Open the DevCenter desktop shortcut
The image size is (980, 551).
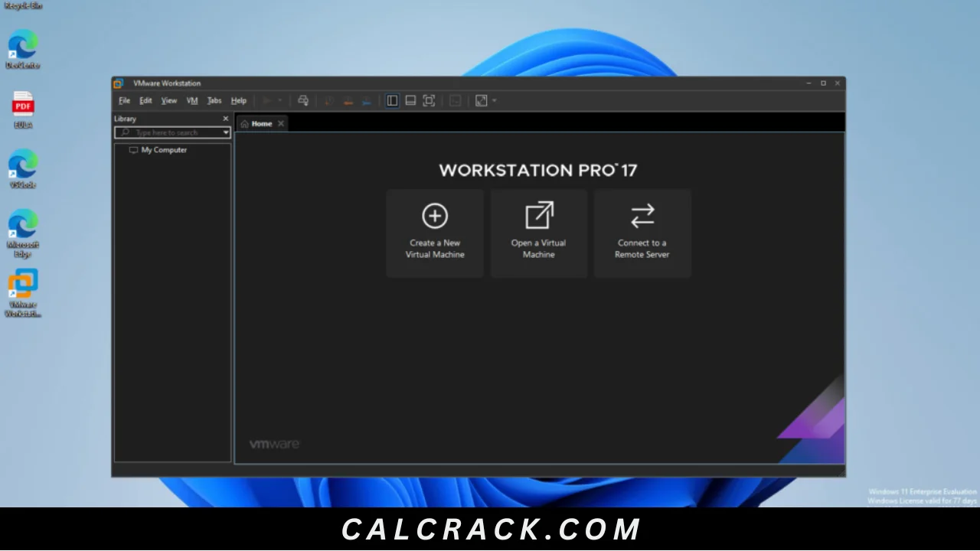click(x=23, y=50)
